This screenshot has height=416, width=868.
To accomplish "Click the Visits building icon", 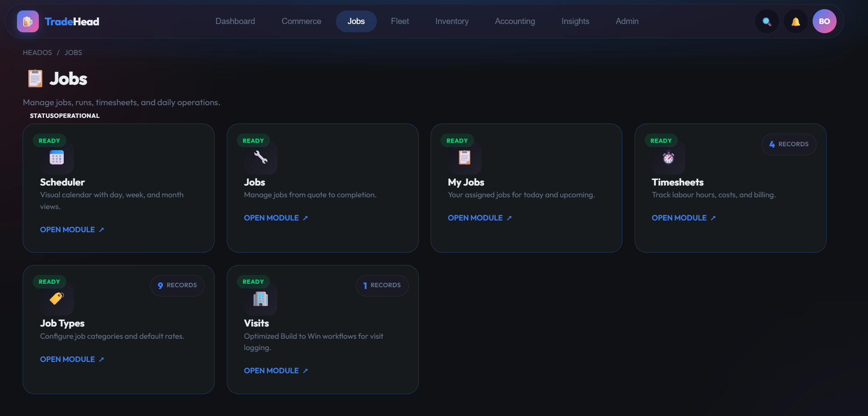I will [x=261, y=299].
